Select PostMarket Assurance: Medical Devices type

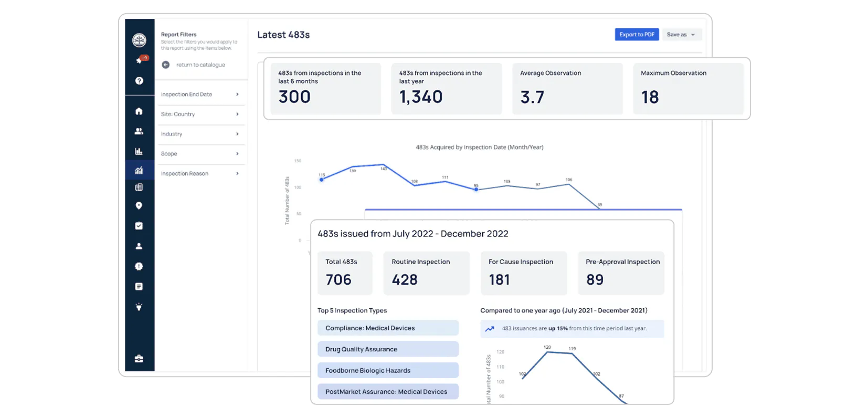pyautogui.click(x=388, y=392)
